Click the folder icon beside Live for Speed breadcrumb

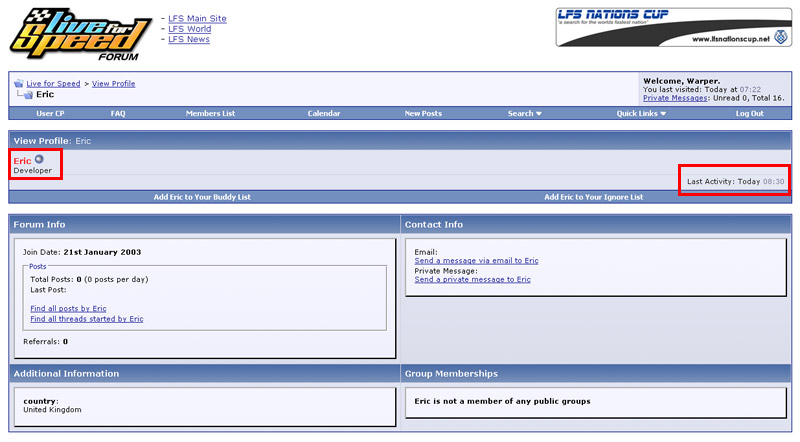[19, 83]
